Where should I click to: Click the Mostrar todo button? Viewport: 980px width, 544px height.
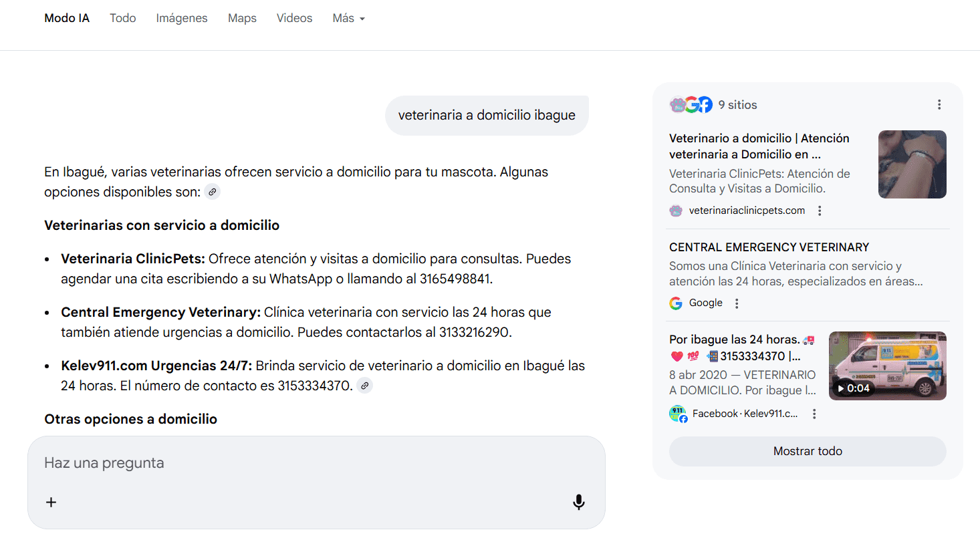pyautogui.click(x=807, y=451)
